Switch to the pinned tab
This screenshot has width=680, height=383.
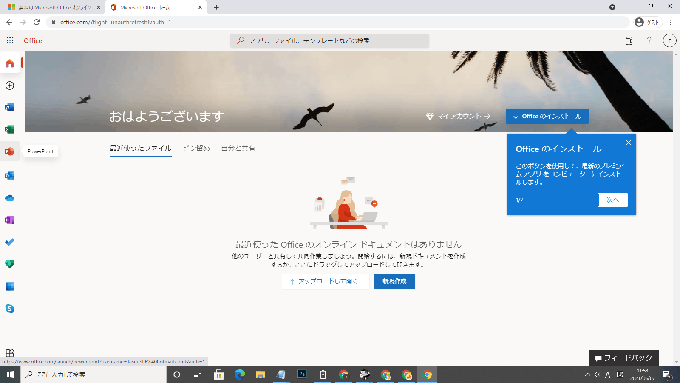pos(196,148)
